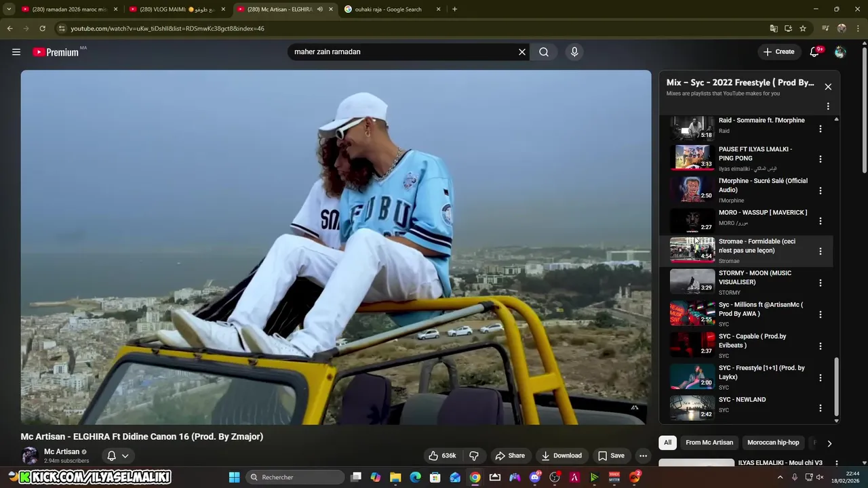
Task: Click Stromae - Formidable thumbnail image
Action: [692, 250]
